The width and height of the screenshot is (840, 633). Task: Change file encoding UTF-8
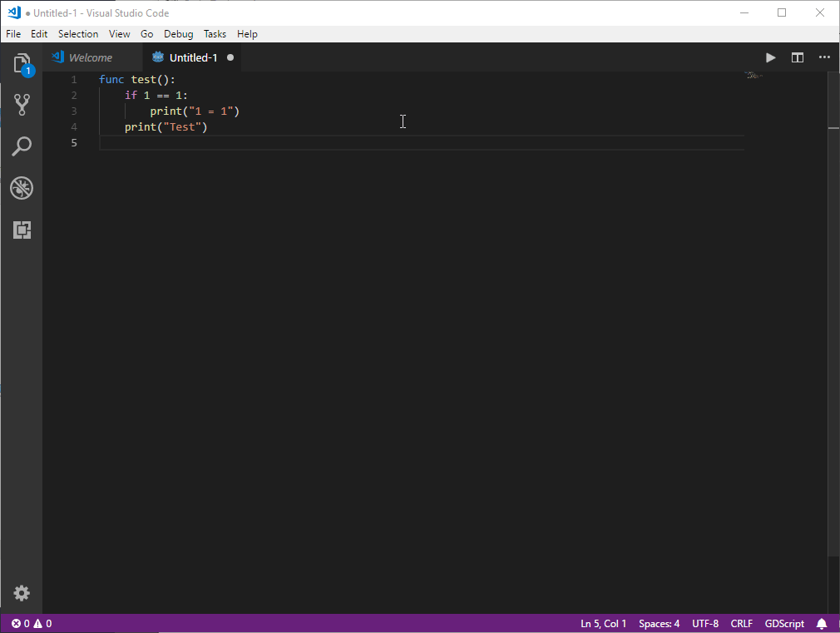pyautogui.click(x=705, y=623)
